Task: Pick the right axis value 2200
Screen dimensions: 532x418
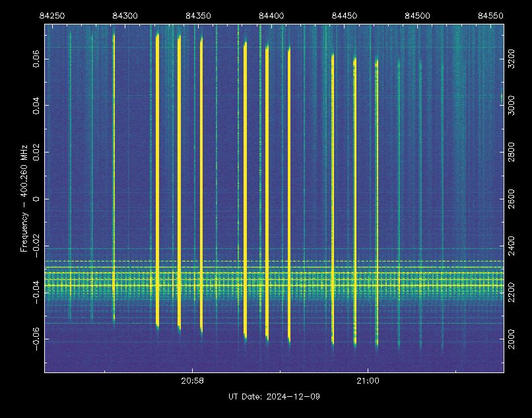Action: click(512, 293)
